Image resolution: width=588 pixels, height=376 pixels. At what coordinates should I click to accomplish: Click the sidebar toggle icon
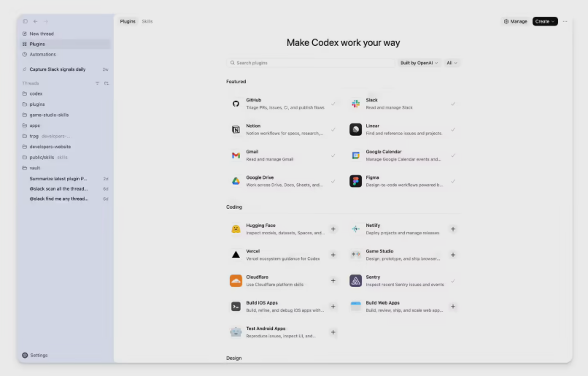click(x=26, y=21)
